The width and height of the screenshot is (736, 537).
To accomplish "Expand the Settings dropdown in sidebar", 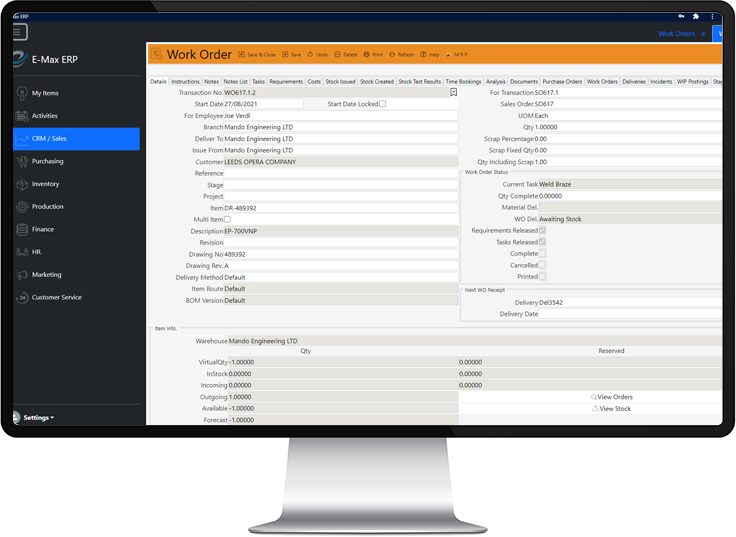I will click(38, 417).
